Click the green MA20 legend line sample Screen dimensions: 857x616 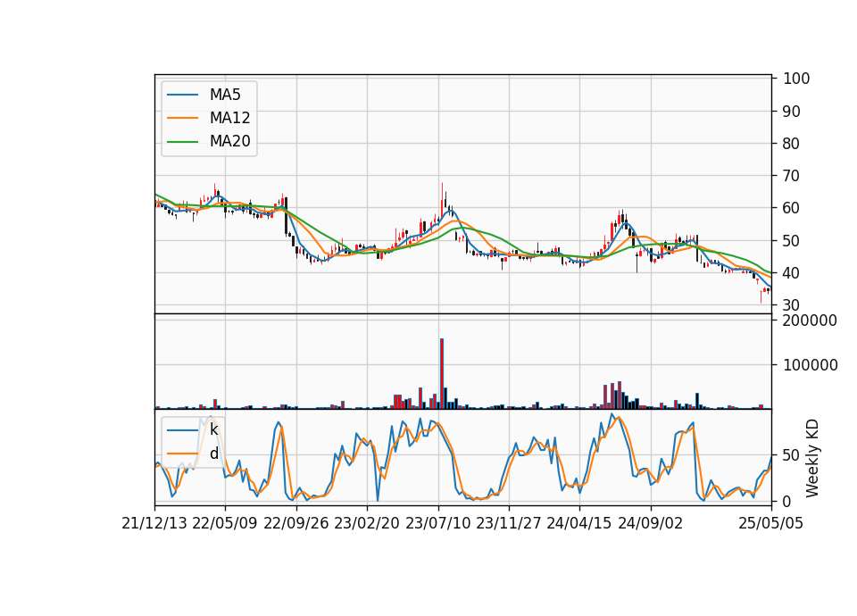point(182,142)
